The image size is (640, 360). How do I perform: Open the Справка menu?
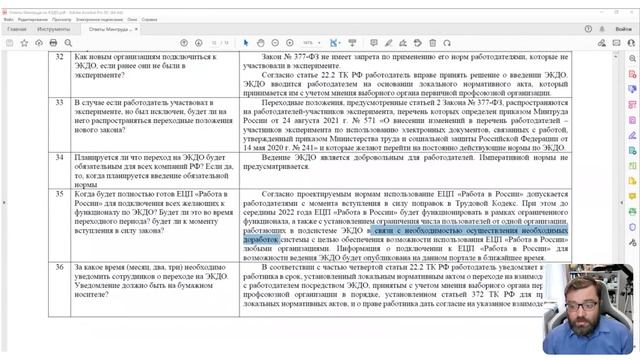[149, 19]
